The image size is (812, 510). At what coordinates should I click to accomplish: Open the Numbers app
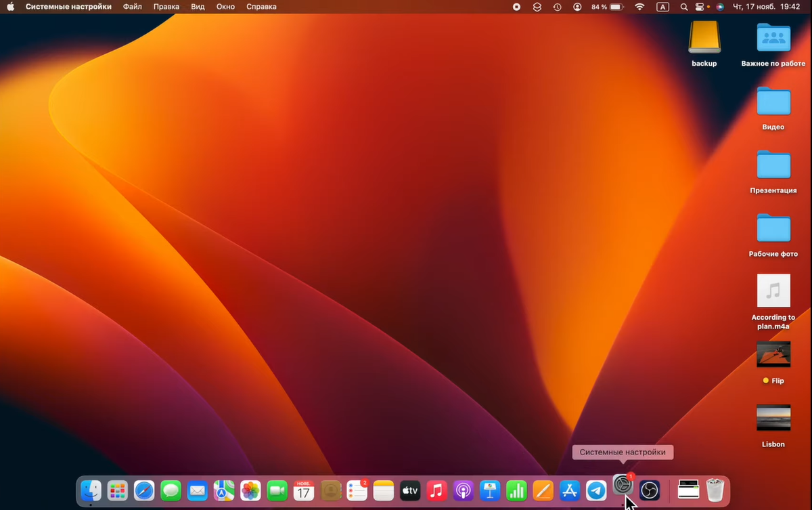coord(516,490)
